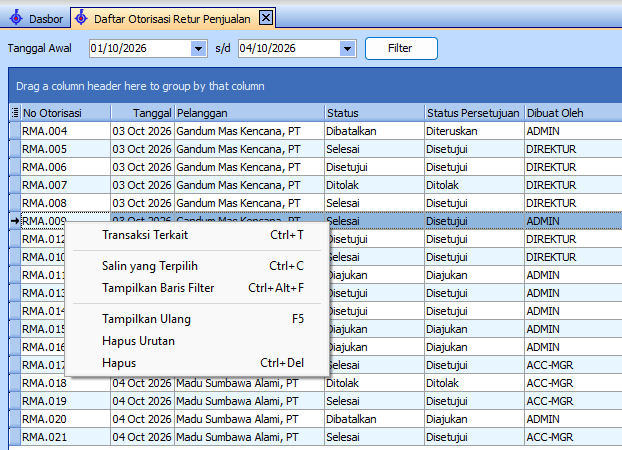Open the end date 04/10/2026 dropdown arrow

pyautogui.click(x=347, y=48)
